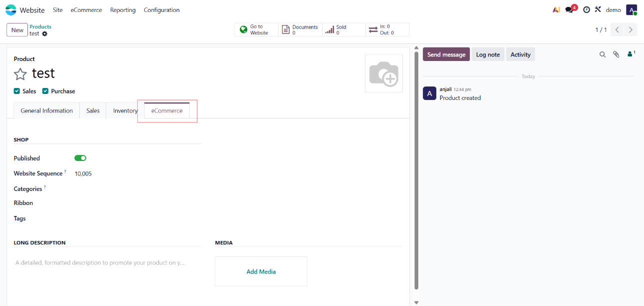This screenshot has height=306, width=644.
Task: Click the product image camera placeholder
Action: [x=383, y=73]
